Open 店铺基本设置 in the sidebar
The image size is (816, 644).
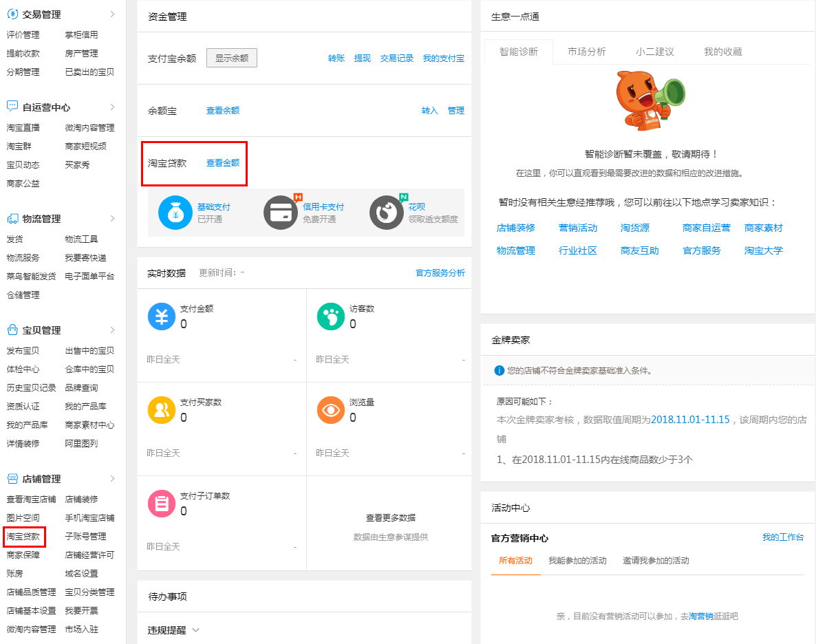[31, 611]
